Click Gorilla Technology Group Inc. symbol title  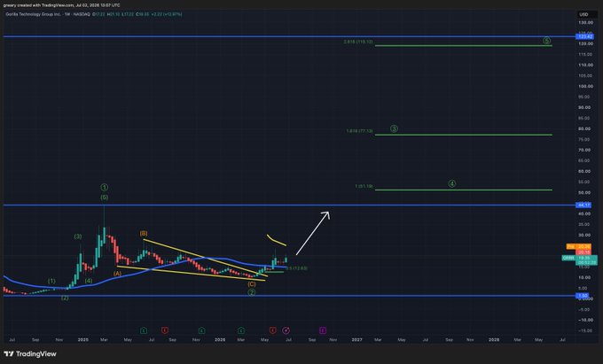pos(34,14)
